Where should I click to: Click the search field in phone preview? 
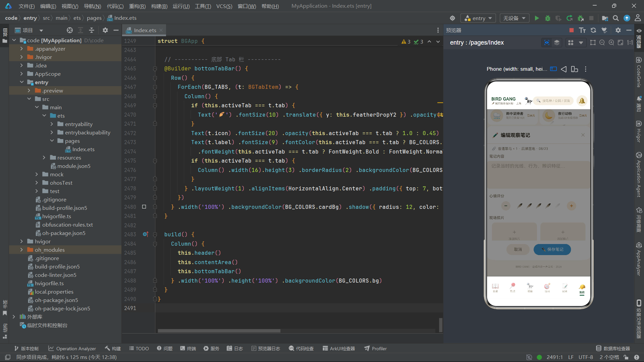pos(554,101)
